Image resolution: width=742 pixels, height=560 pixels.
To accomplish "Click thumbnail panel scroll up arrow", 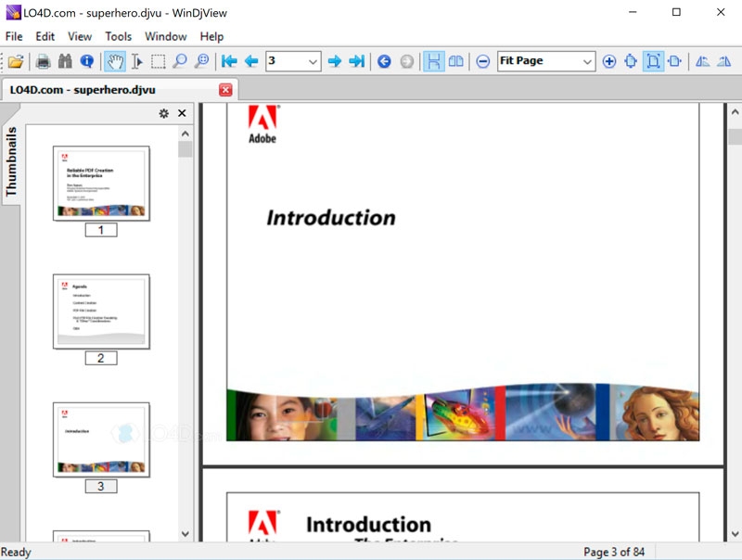I will pos(185,134).
